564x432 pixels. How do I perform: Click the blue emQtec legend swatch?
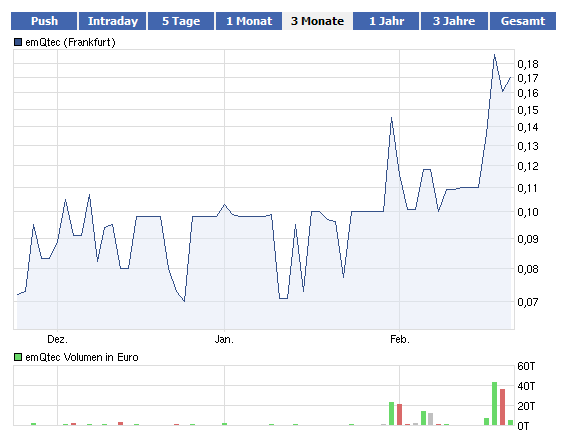tap(18, 42)
